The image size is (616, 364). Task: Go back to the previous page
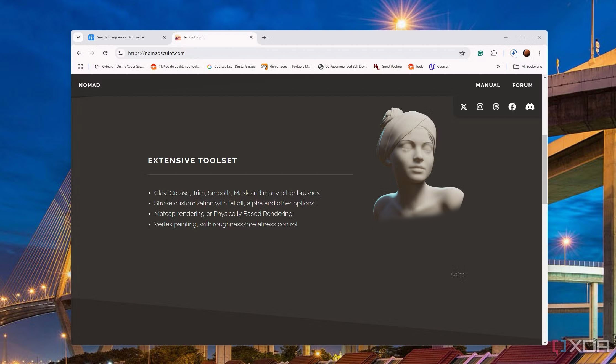tap(79, 53)
